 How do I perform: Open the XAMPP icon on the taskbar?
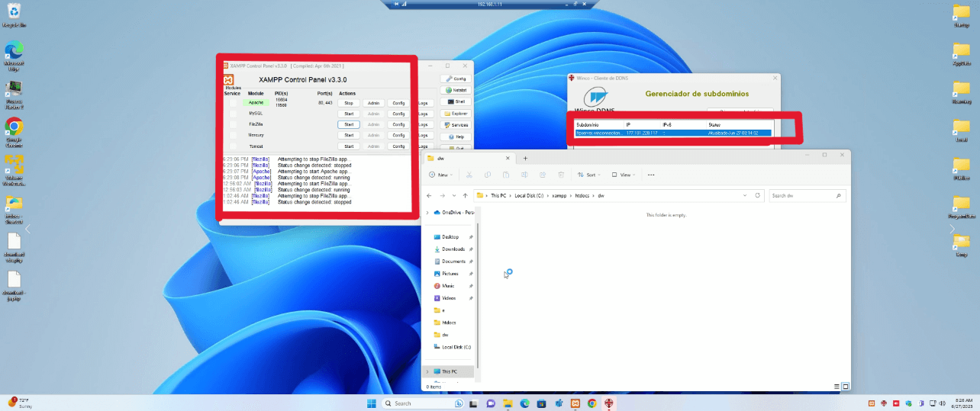coord(575,403)
